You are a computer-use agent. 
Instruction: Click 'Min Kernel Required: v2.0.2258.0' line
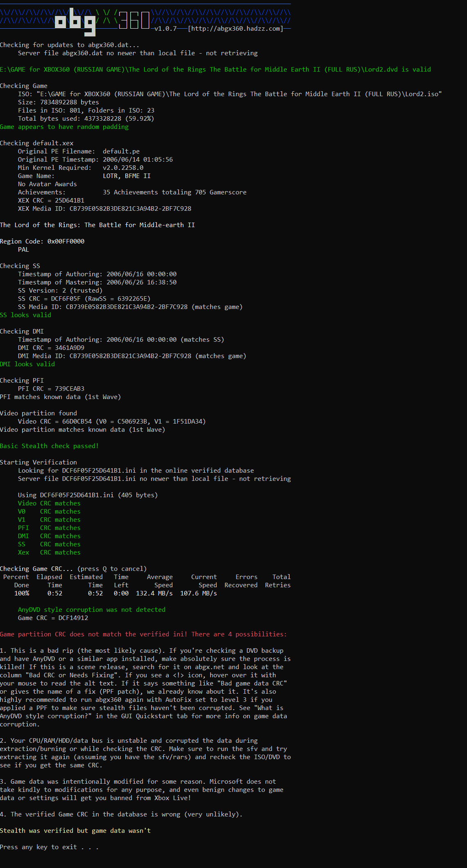click(x=81, y=168)
